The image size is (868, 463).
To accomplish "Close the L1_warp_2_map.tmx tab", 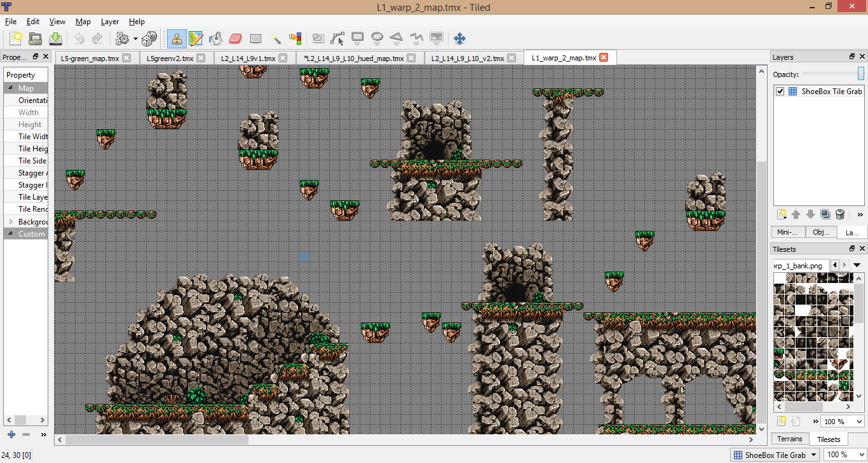I will 604,58.
